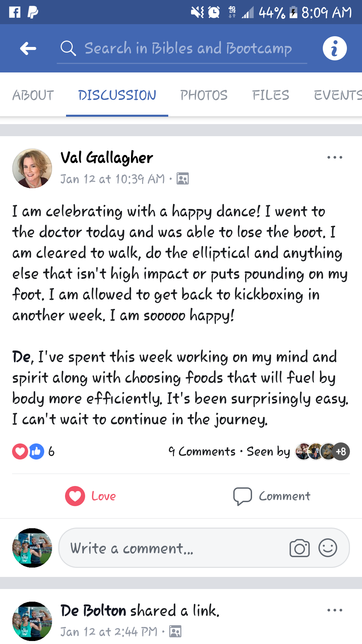Tap the heart and like reactions count
362x644 pixels.
click(x=33, y=451)
